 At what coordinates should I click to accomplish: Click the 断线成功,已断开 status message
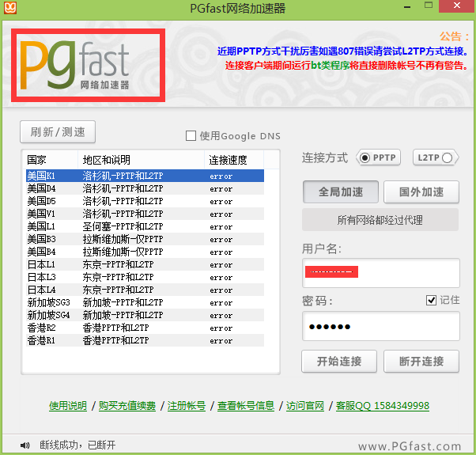(77, 446)
